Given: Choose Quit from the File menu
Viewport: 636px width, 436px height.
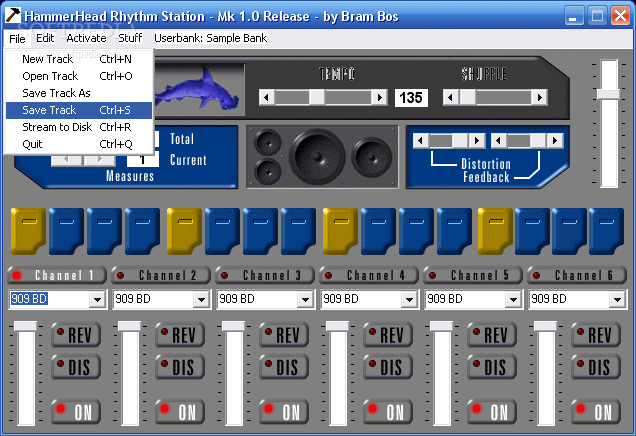Looking at the screenshot, I should pyautogui.click(x=79, y=144).
